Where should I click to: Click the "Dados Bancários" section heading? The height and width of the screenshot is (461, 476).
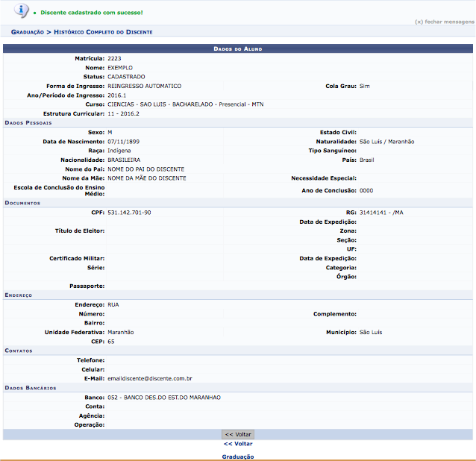[x=30, y=388]
